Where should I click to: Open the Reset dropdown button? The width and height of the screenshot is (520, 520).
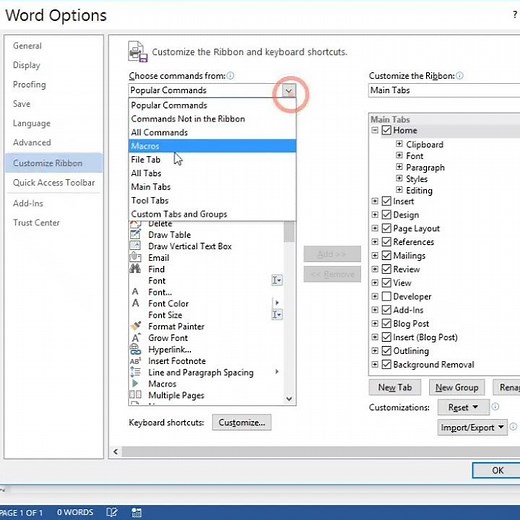(x=463, y=407)
